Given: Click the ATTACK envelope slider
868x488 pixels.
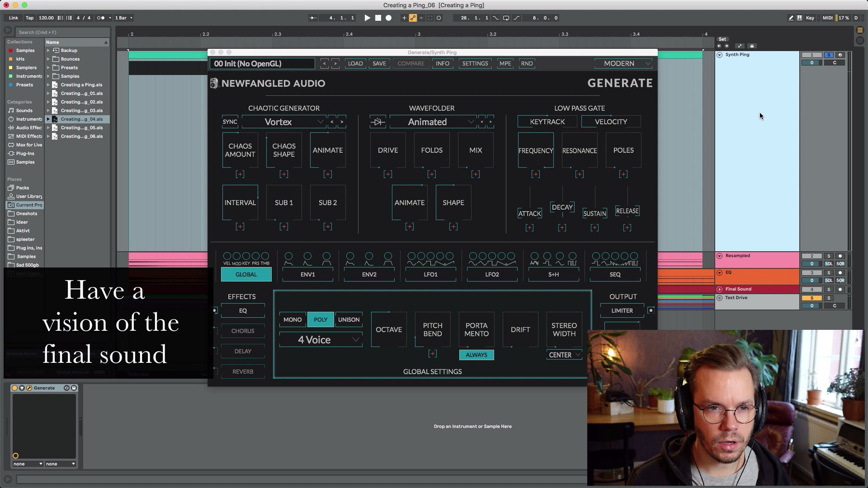Looking at the screenshot, I should pyautogui.click(x=530, y=213).
